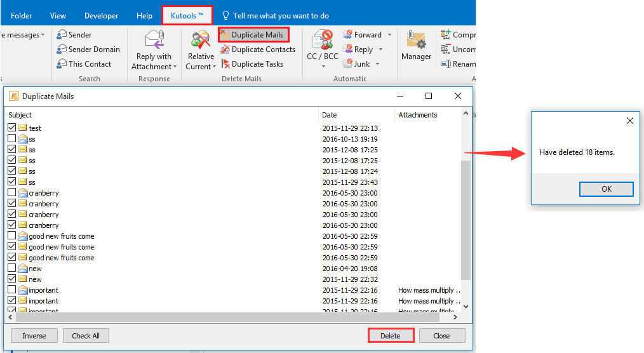Check the new mail dated 2016-04-20

pyautogui.click(x=11, y=268)
